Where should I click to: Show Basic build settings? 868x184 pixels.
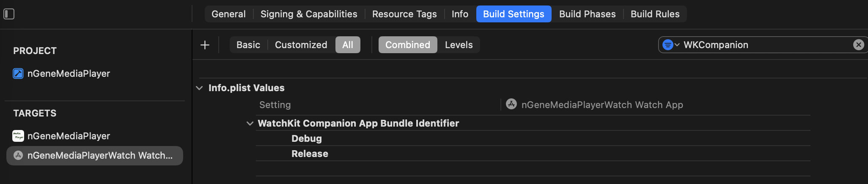(248, 45)
